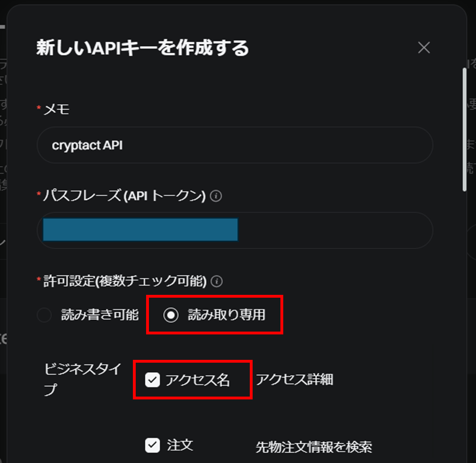
Task: Click the アクセス詳細 column header
Action: 295,380
